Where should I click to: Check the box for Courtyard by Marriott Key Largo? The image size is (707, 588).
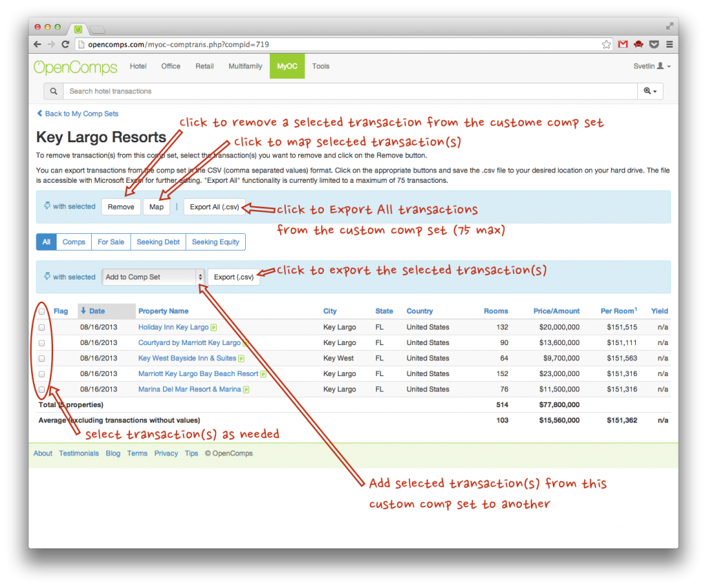coord(42,343)
